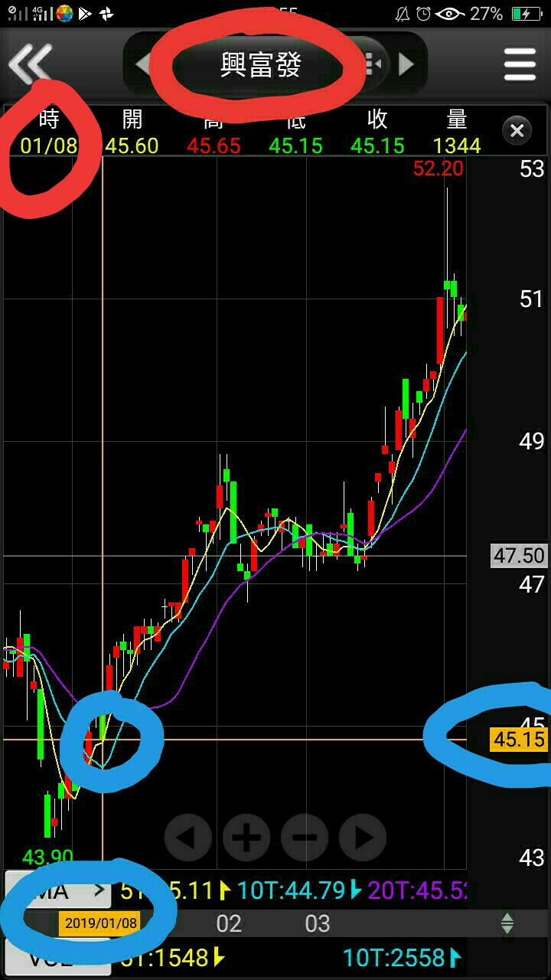
Task: Tap the 1344 volume value
Action: tap(457, 145)
